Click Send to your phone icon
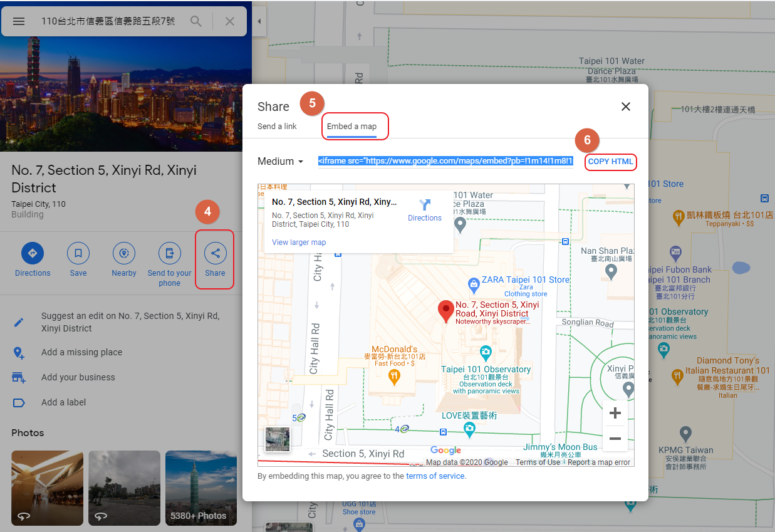This screenshot has width=775, height=532. (169, 253)
